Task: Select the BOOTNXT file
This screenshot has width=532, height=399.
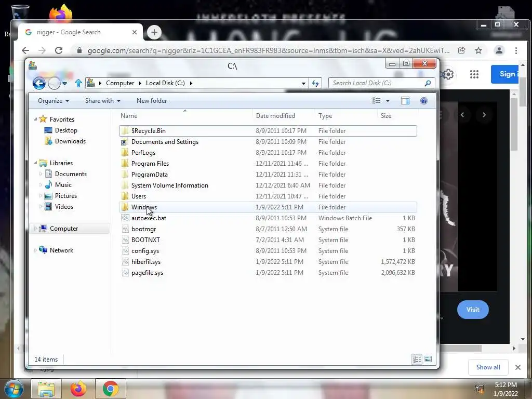Action: [268, 240]
